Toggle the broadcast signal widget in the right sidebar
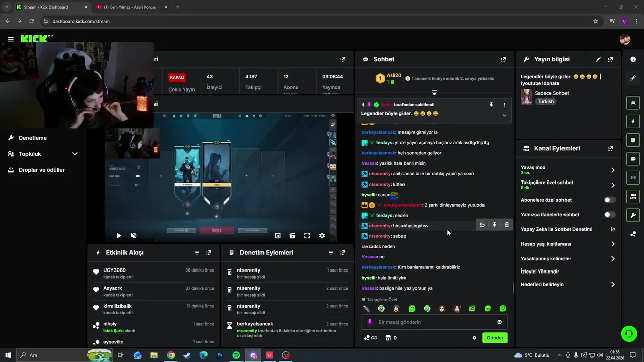This screenshot has width=644, height=362. coord(633,177)
